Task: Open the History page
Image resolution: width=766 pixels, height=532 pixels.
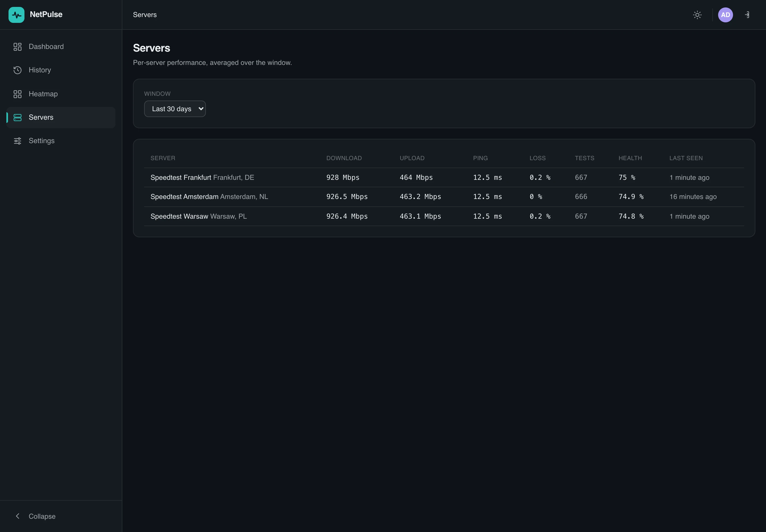Action: (x=61, y=70)
